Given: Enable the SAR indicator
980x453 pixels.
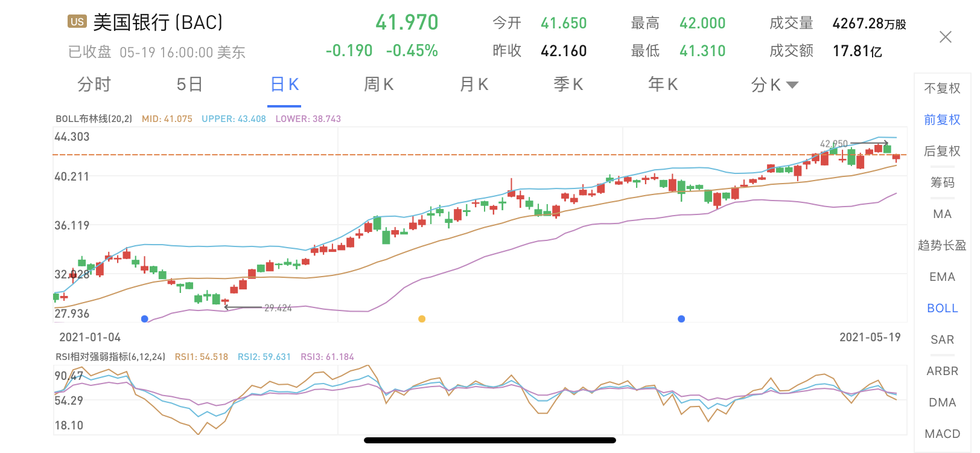Looking at the screenshot, I should point(942,339).
